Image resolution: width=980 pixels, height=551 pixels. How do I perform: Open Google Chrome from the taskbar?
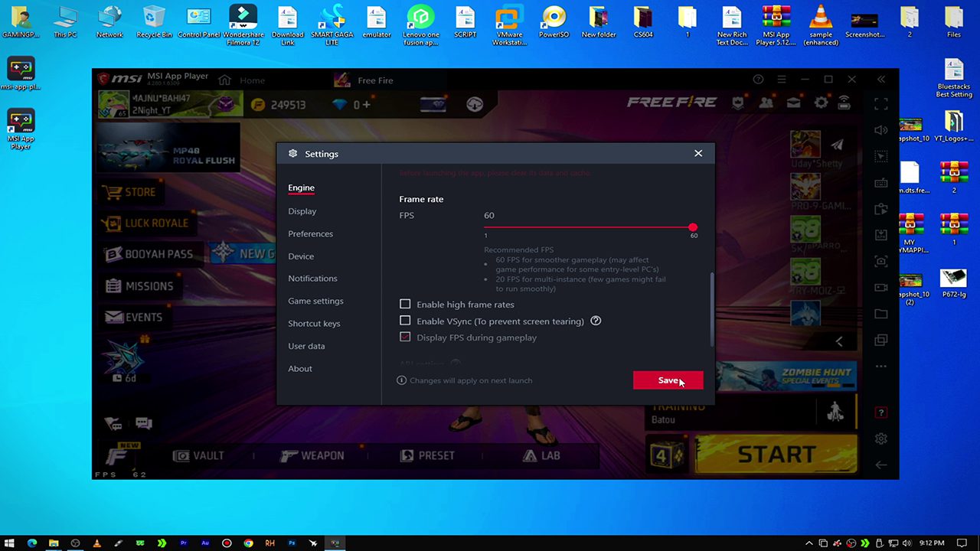tap(248, 543)
